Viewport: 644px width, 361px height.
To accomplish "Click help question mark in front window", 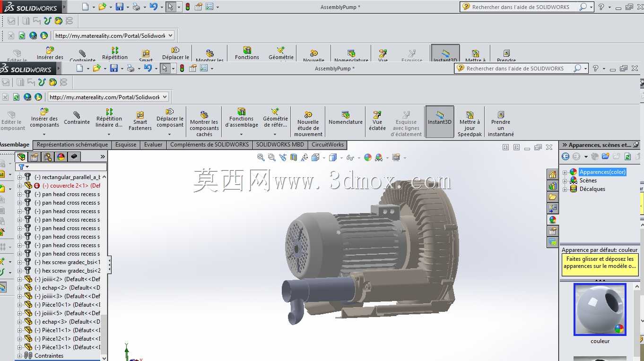I will click(596, 69).
